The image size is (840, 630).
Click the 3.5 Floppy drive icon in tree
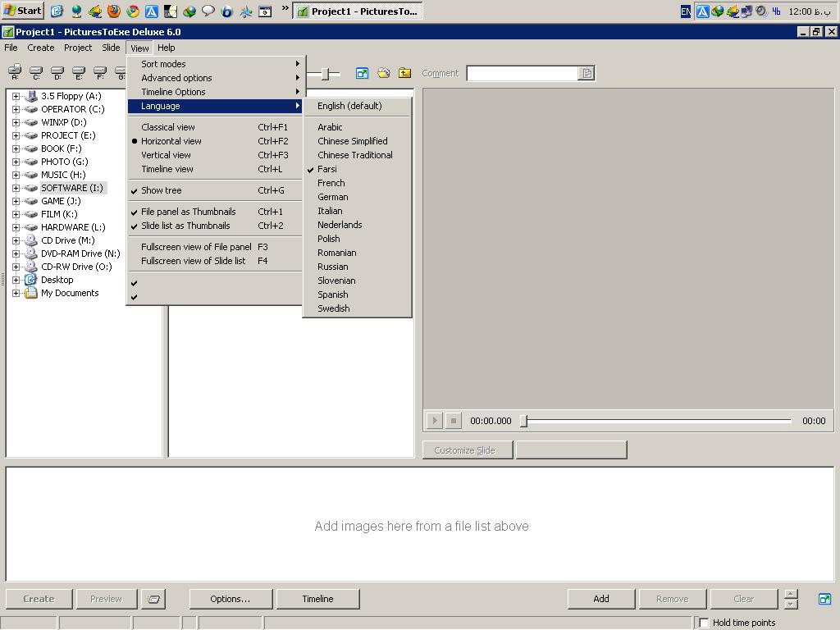pyautogui.click(x=32, y=97)
